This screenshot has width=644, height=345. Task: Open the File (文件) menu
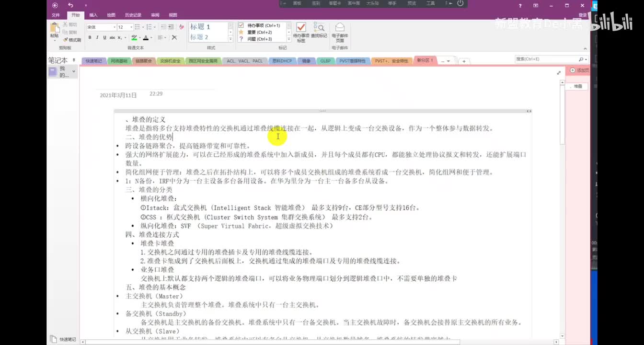click(56, 15)
